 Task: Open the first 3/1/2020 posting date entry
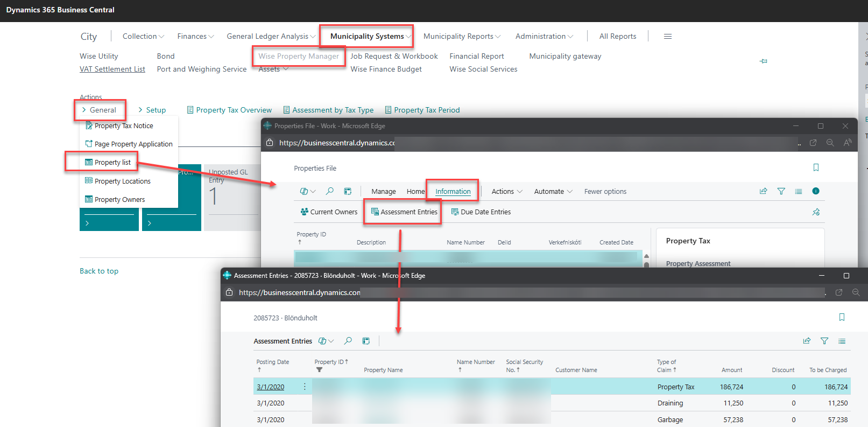click(x=270, y=387)
